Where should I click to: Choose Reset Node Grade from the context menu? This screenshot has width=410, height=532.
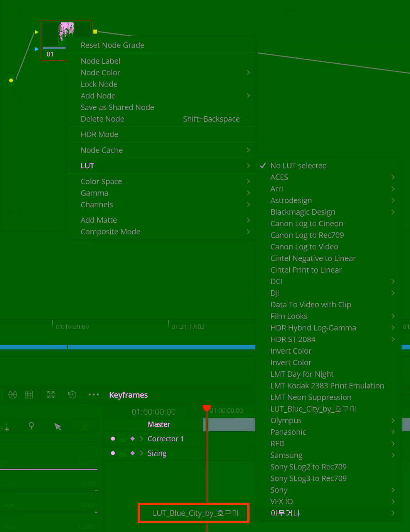161,45
